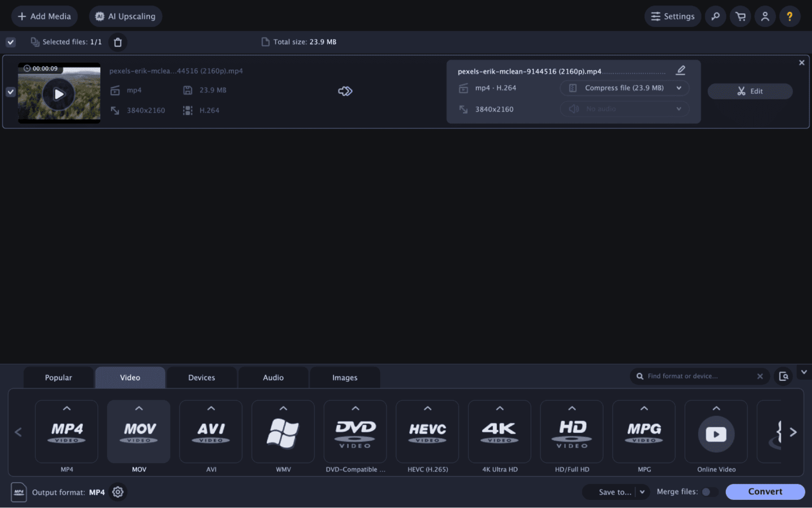The width and height of the screenshot is (812, 508).
Task: Click the help question mark icon
Action: pyautogui.click(x=789, y=16)
